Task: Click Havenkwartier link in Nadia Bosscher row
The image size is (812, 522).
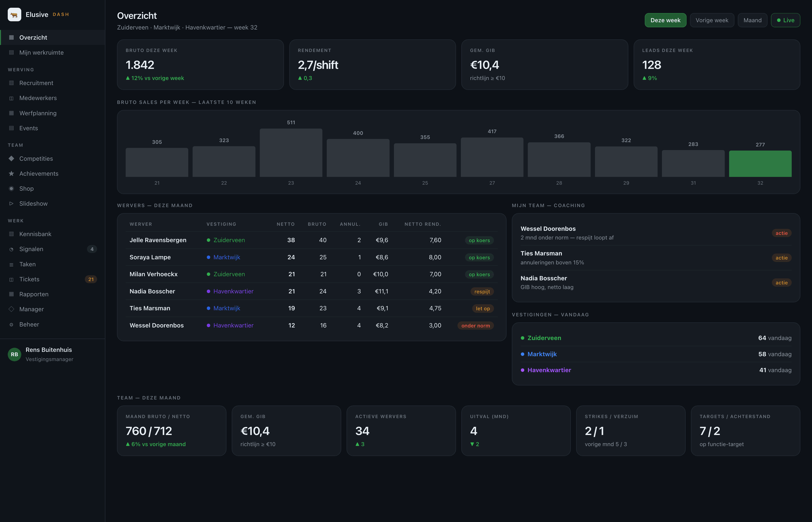Action: pos(233,291)
